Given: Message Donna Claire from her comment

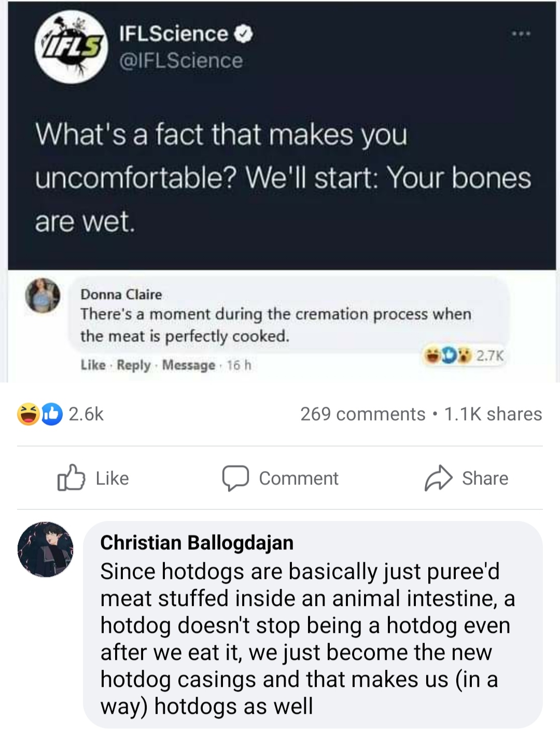Looking at the screenshot, I should point(188,365).
